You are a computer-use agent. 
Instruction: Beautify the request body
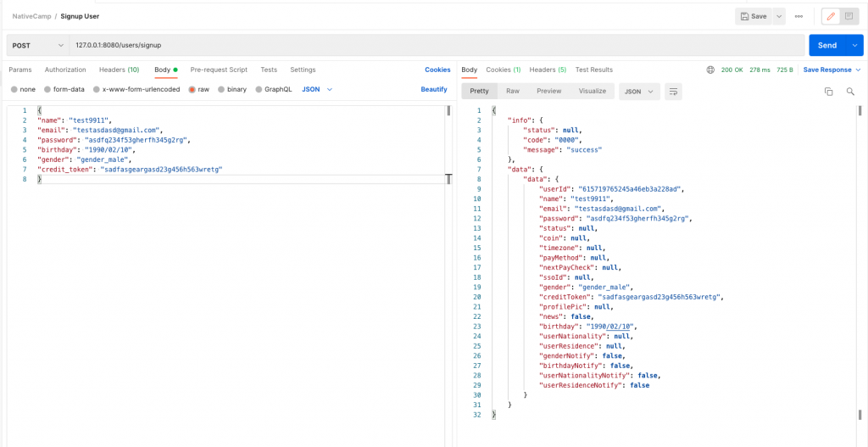tap(434, 89)
